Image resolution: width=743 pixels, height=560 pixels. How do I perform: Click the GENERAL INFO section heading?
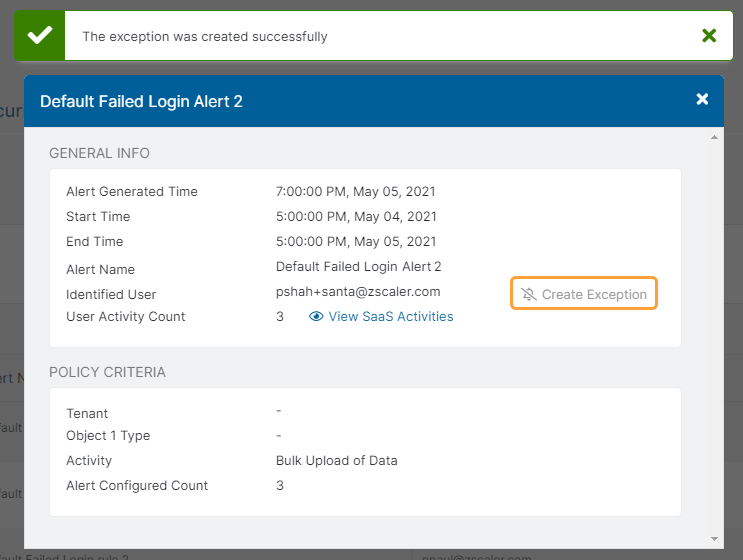100,153
